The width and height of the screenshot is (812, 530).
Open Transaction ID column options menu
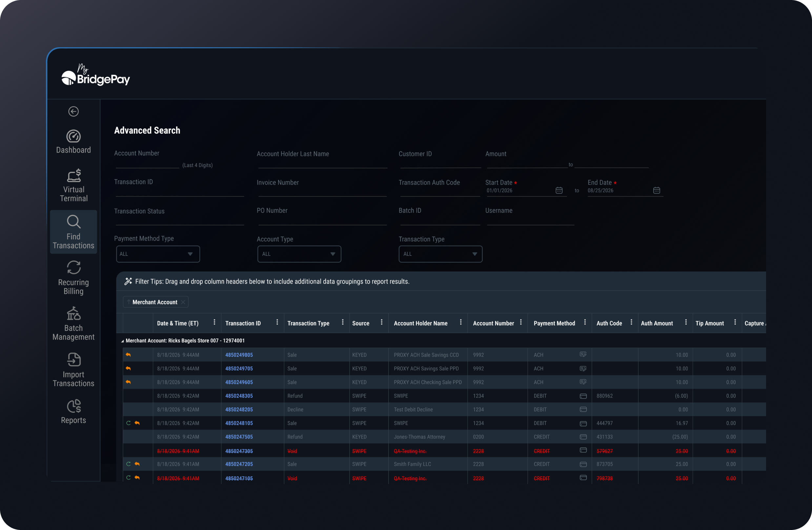pyautogui.click(x=277, y=322)
